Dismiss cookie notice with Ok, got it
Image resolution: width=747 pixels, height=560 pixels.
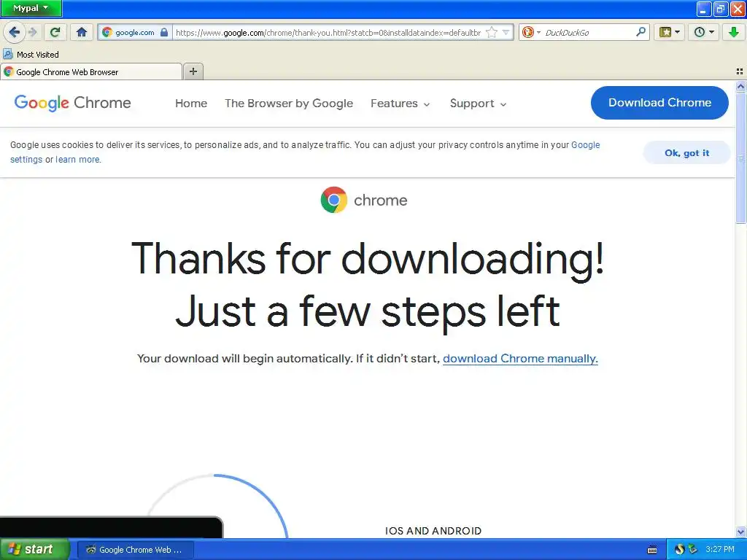coord(686,153)
